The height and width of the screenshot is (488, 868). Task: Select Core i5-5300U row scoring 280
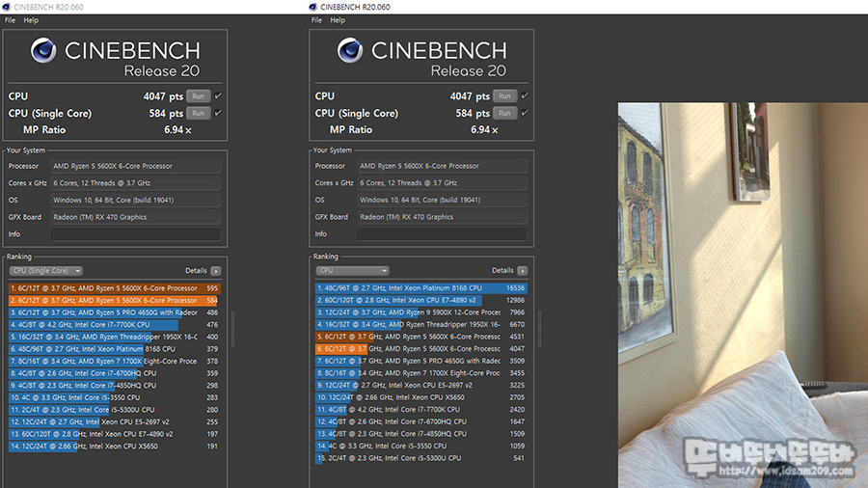click(114, 410)
